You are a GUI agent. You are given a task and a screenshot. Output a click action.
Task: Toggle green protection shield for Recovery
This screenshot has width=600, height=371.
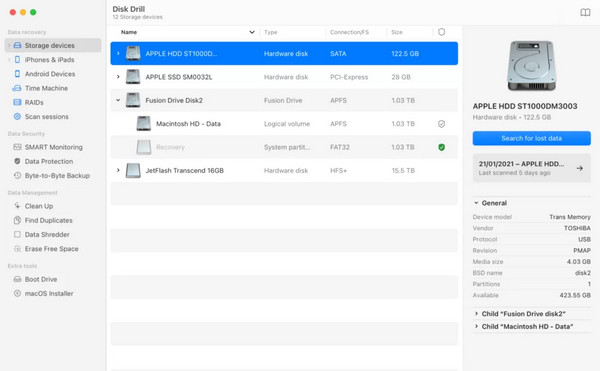[x=441, y=147]
